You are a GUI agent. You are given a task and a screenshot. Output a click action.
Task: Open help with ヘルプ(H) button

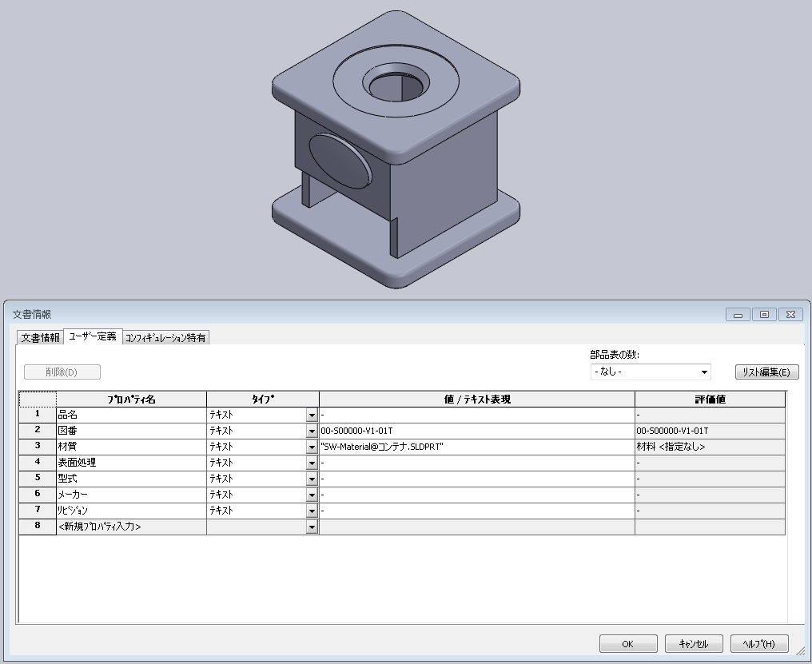point(759,644)
